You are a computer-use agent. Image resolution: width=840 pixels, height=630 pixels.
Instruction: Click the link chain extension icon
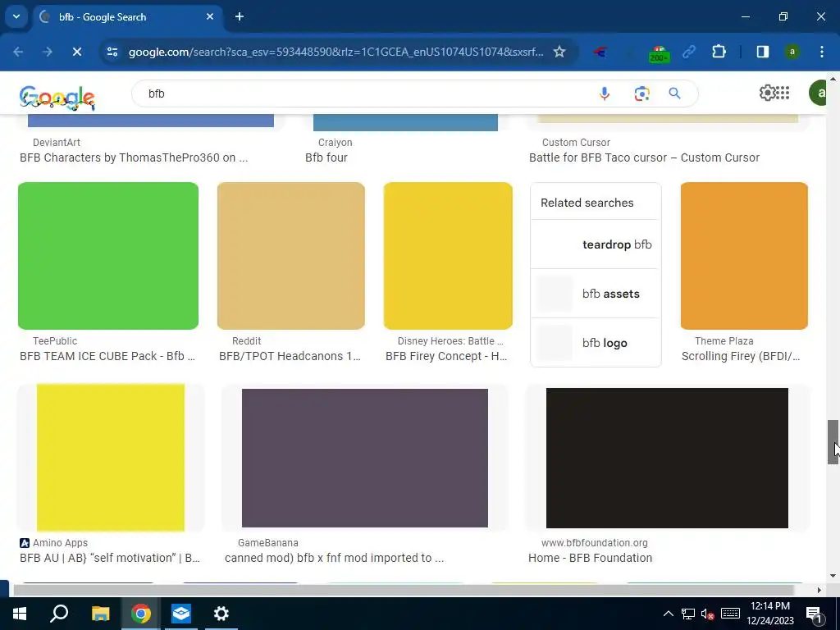pos(689,52)
